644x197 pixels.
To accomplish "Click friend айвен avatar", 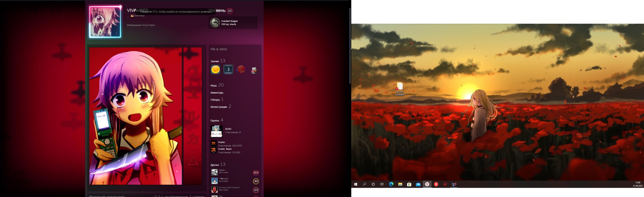I will pyautogui.click(x=214, y=172).
